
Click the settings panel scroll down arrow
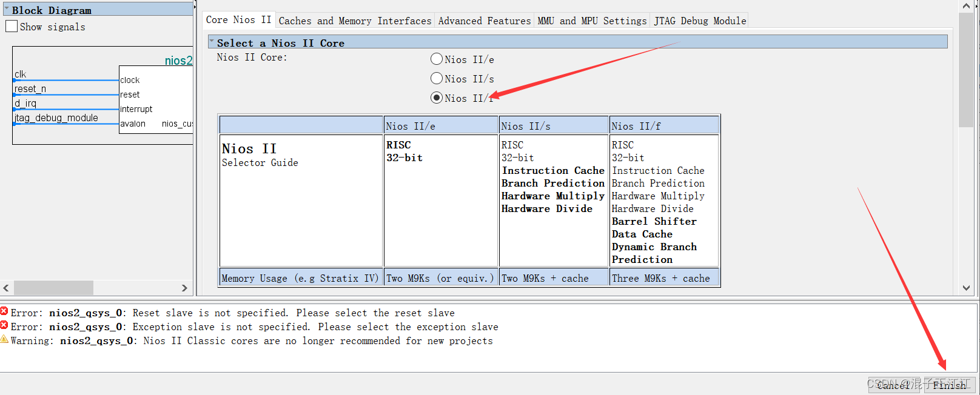pos(966,288)
